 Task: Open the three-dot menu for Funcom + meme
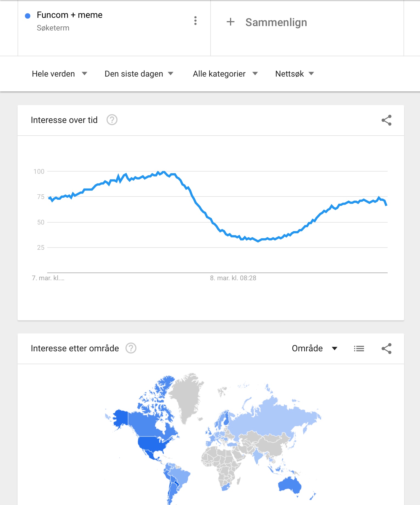pos(195,21)
